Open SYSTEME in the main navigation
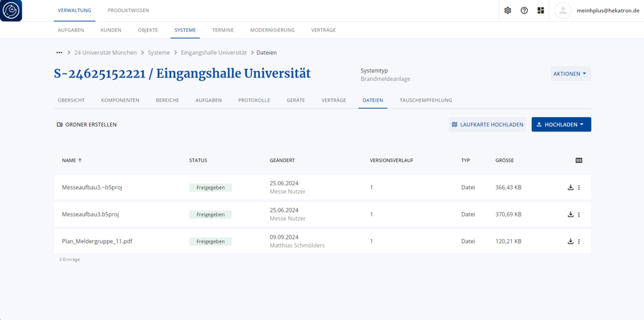Image resolution: width=644 pixels, height=320 pixels. (x=185, y=30)
